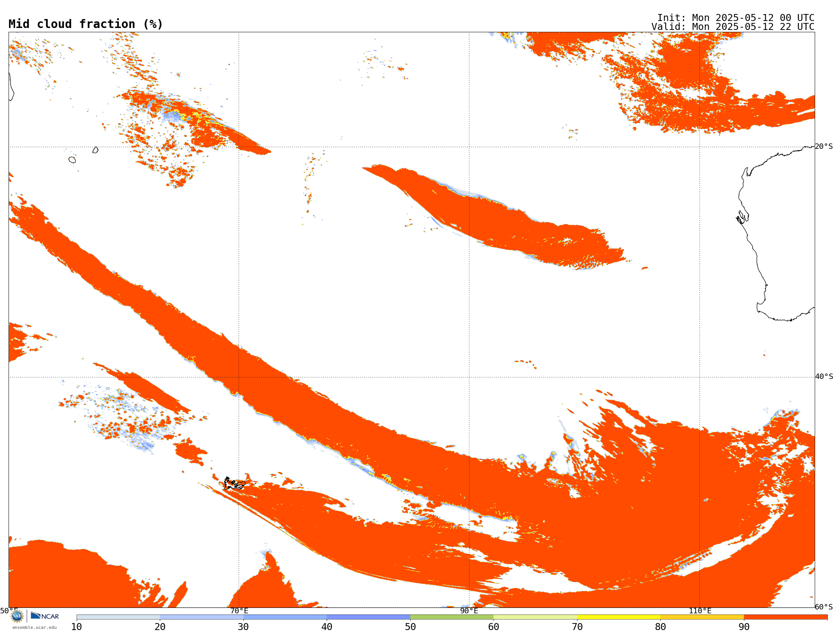
Task: Click the colorbar tick label 60
Action: coord(494,627)
